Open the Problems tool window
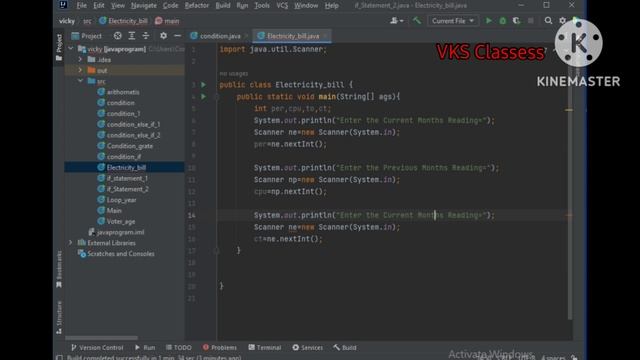Screen dimensions: 640x360 click(x=220, y=347)
